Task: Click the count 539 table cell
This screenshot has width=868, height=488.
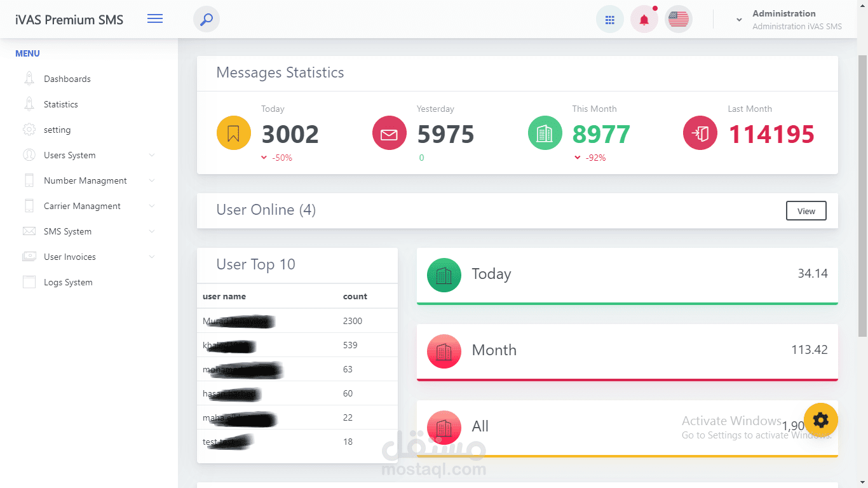Action: coord(350,345)
